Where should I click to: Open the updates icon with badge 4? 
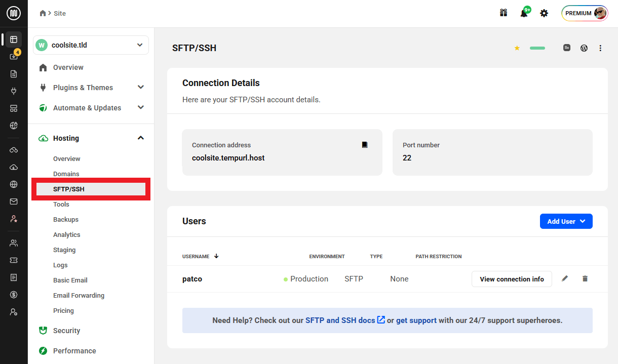(x=14, y=56)
